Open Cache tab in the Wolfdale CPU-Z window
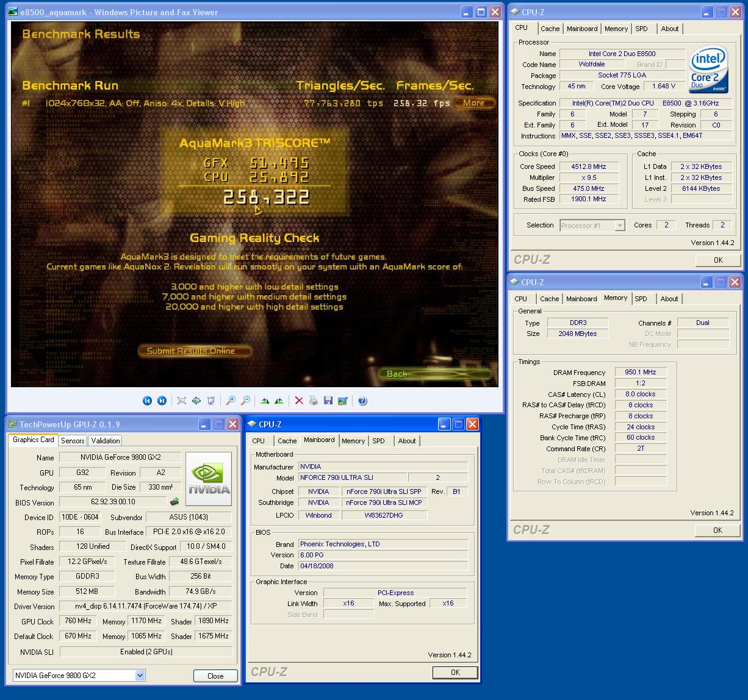This screenshot has height=700, width=748. (x=550, y=29)
